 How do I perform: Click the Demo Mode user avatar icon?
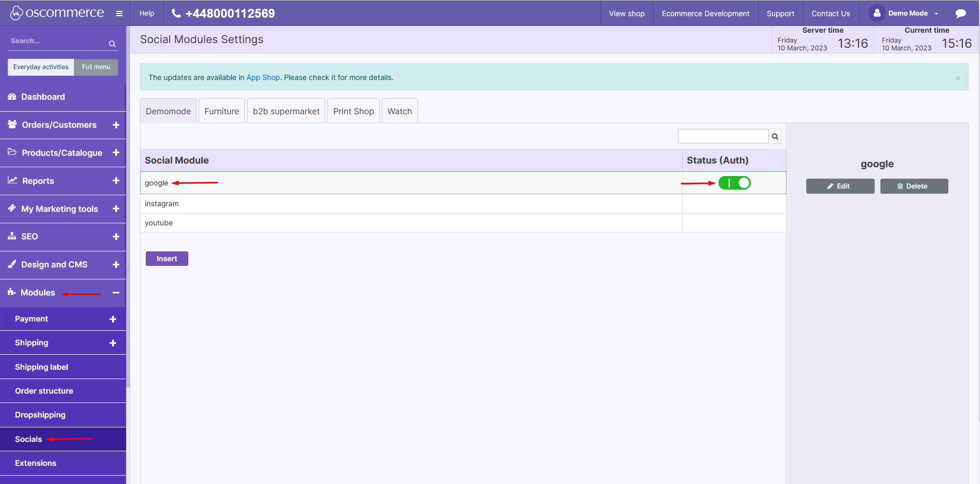point(877,14)
